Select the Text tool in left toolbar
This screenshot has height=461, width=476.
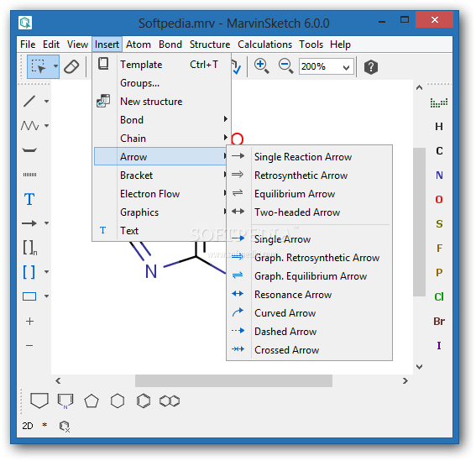(x=29, y=199)
